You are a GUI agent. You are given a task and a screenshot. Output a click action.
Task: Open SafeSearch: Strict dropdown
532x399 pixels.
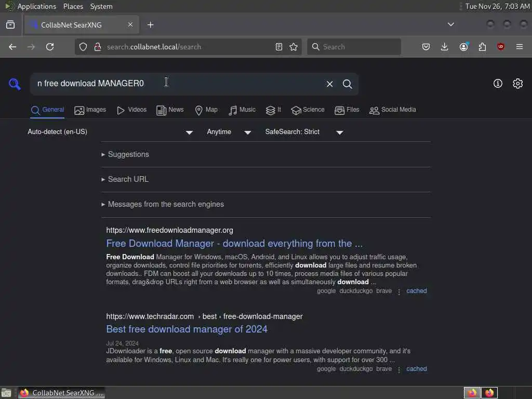coord(304,132)
